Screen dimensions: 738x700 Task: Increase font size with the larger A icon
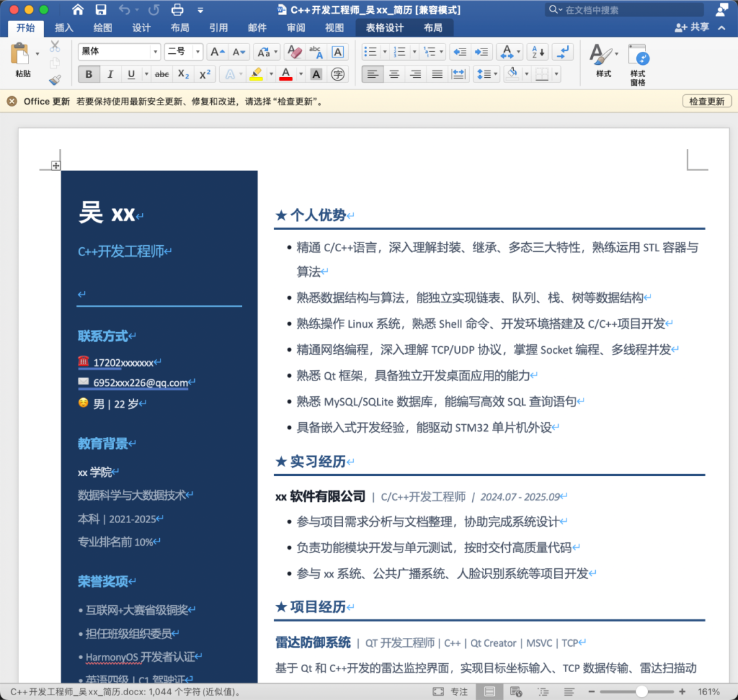tap(217, 52)
